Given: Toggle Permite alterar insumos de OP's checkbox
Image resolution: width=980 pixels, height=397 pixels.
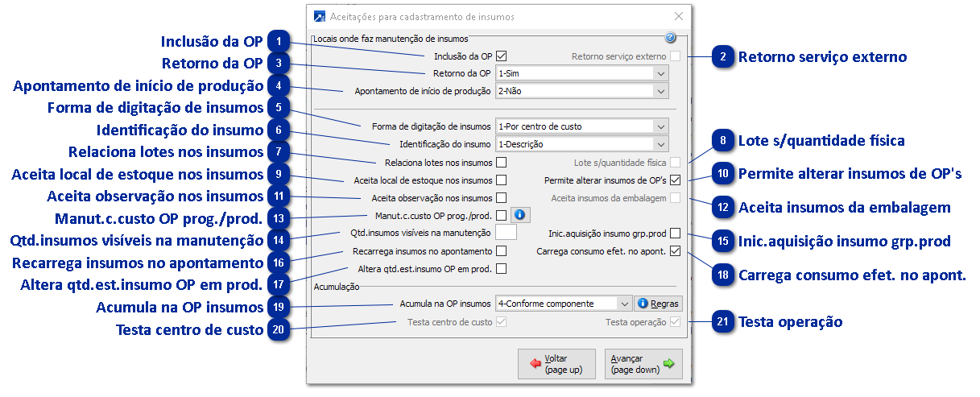Looking at the screenshot, I should pos(675,180).
